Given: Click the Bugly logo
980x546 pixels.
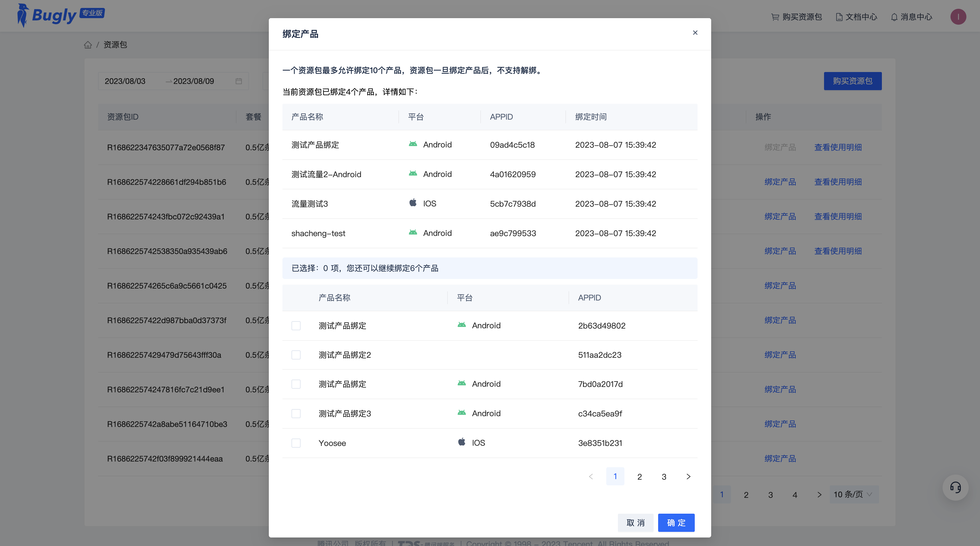Looking at the screenshot, I should (47, 15).
